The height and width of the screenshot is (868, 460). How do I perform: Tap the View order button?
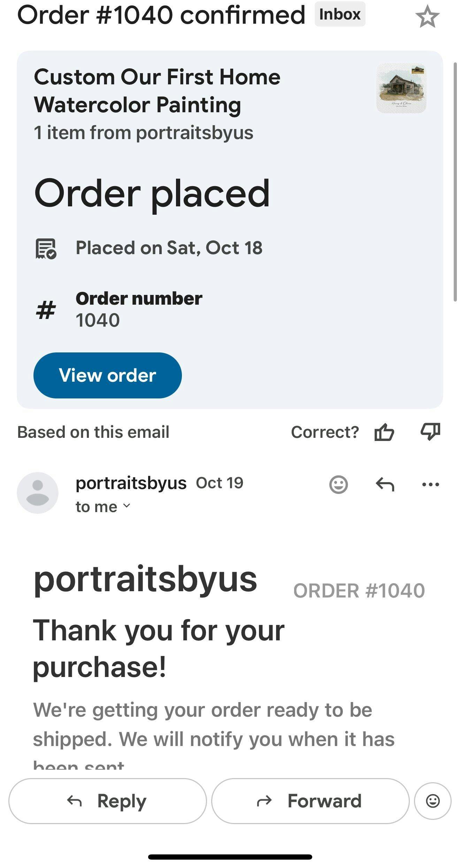[x=107, y=375]
